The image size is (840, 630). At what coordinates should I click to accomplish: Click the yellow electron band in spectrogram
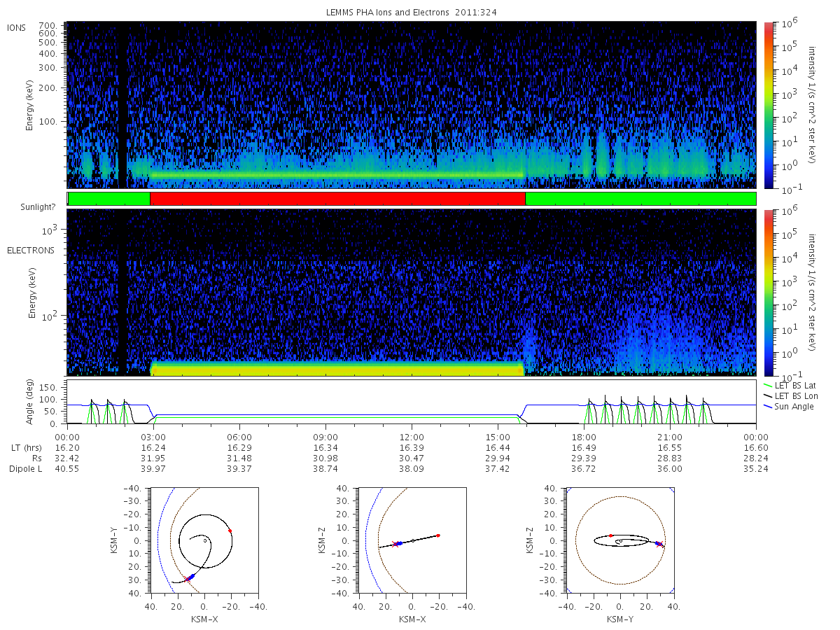click(x=337, y=369)
